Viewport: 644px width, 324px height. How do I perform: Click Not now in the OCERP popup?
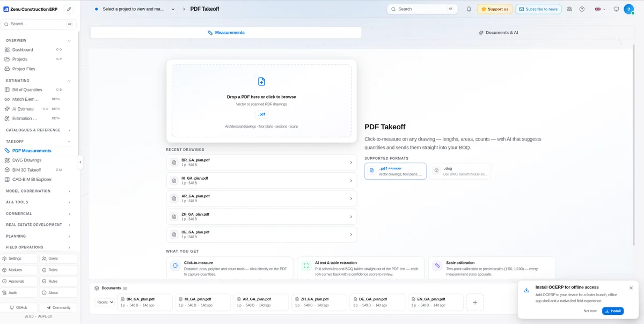[590, 311]
